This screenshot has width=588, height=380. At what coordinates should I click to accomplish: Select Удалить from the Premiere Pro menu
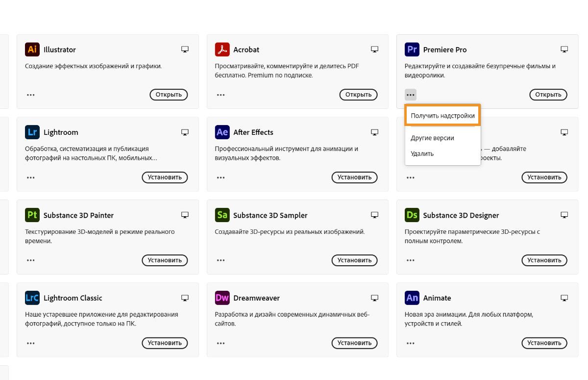click(x=422, y=153)
